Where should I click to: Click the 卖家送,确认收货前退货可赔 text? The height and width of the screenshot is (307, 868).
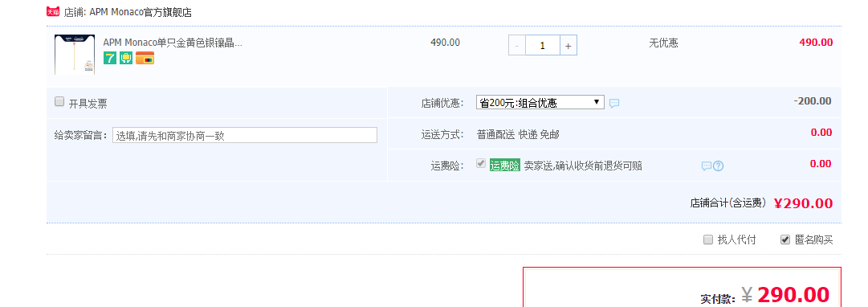pos(583,166)
